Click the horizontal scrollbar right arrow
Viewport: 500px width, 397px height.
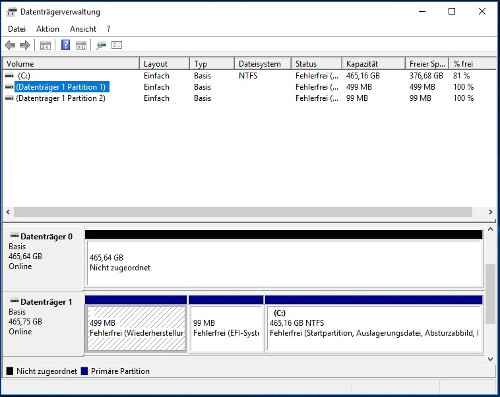(490, 212)
